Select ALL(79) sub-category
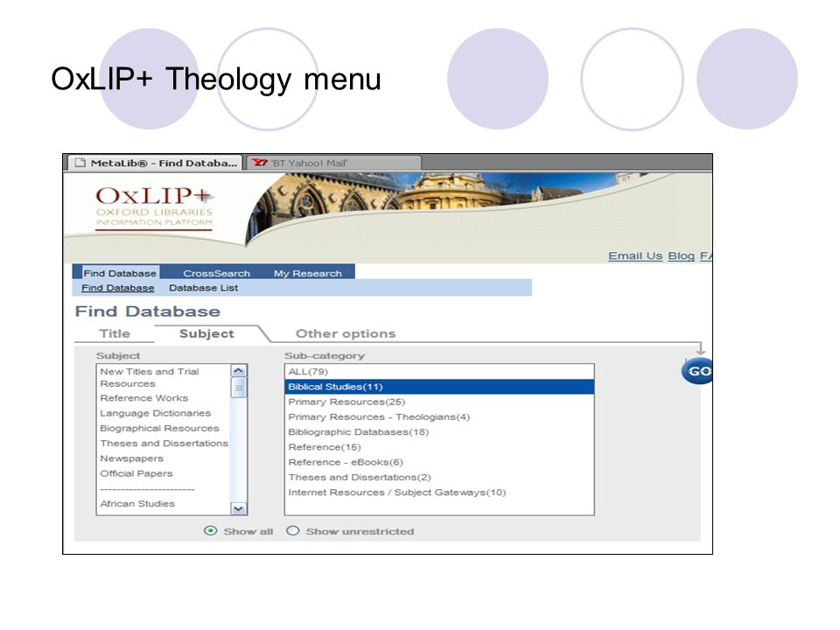 pos(439,371)
